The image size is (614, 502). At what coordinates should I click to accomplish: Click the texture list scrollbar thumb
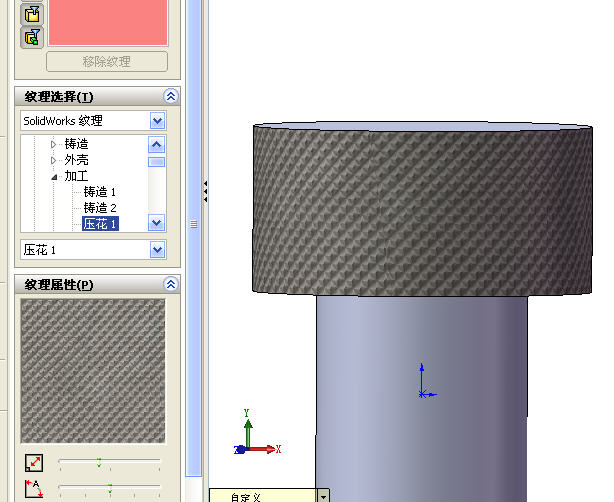point(157,162)
